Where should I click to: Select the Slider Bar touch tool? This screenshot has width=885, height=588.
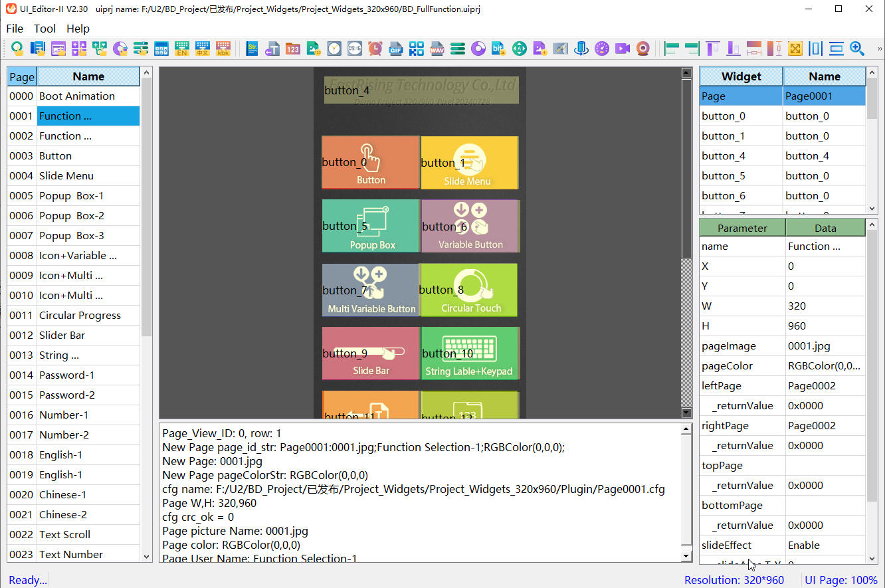[x=141, y=49]
